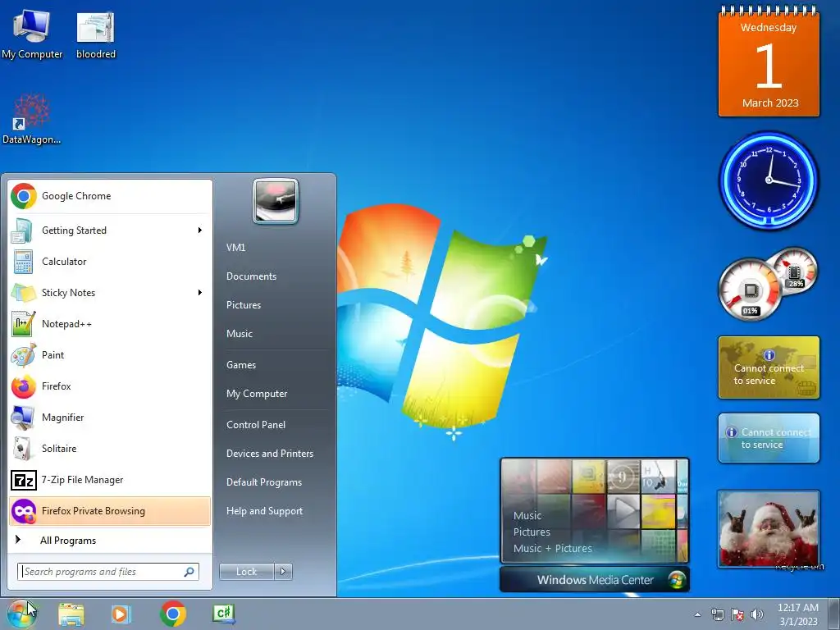Viewport: 840px width, 630px height.
Task: Click the Lock button
Action: tap(246, 572)
